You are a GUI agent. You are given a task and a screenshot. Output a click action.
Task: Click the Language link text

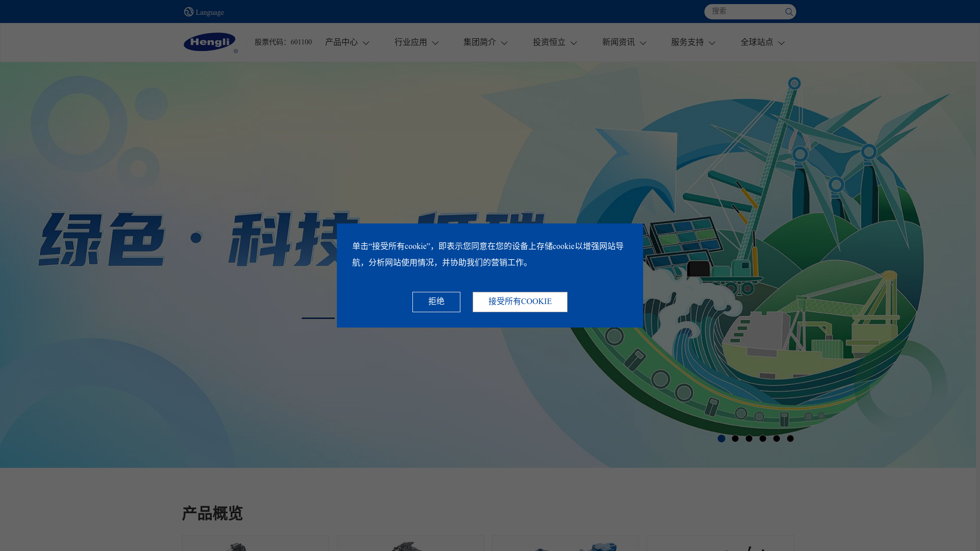[210, 13]
